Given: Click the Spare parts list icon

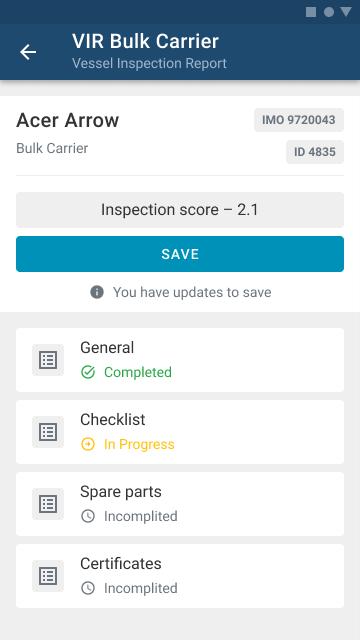Looking at the screenshot, I should click(x=48, y=504).
